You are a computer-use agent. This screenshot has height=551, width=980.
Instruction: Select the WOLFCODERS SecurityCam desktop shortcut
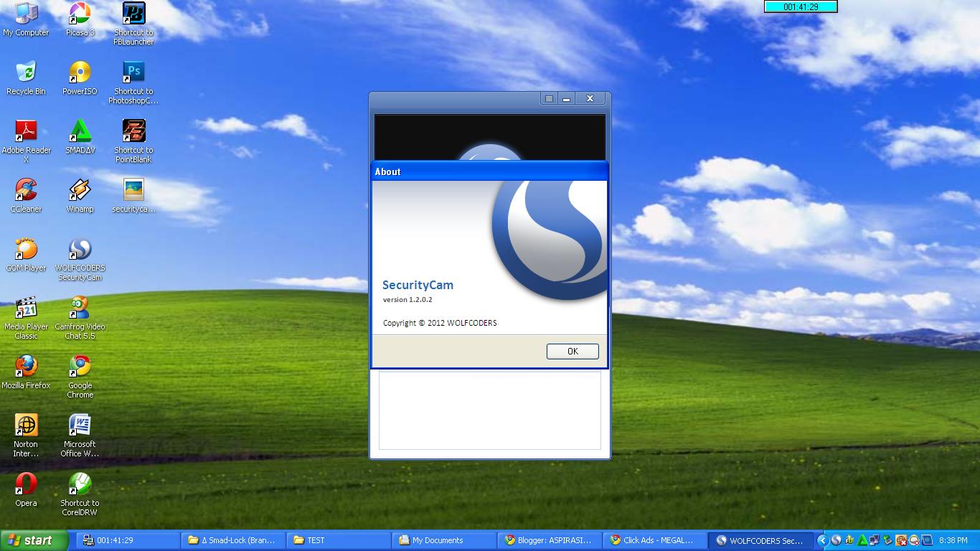80,259
